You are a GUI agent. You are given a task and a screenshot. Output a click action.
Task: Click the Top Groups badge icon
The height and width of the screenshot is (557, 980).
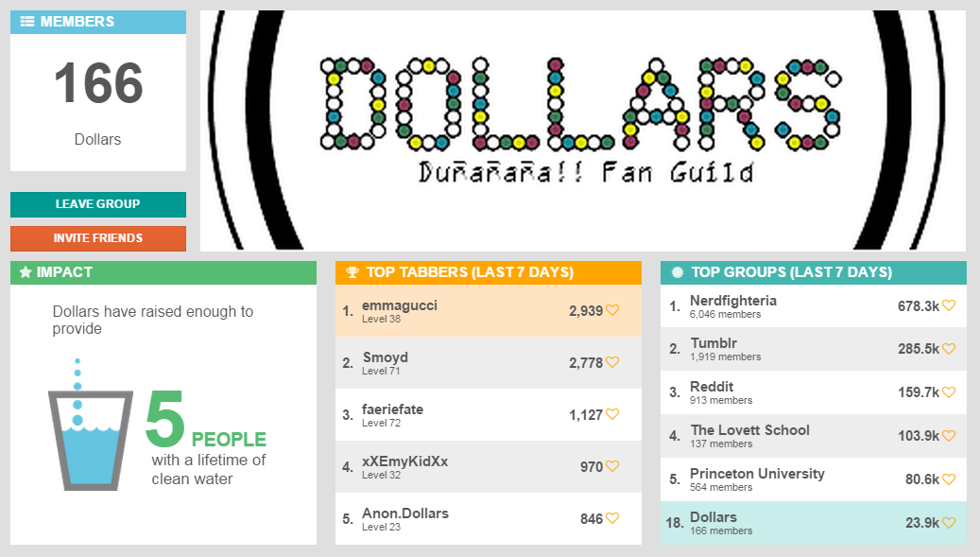tap(678, 272)
